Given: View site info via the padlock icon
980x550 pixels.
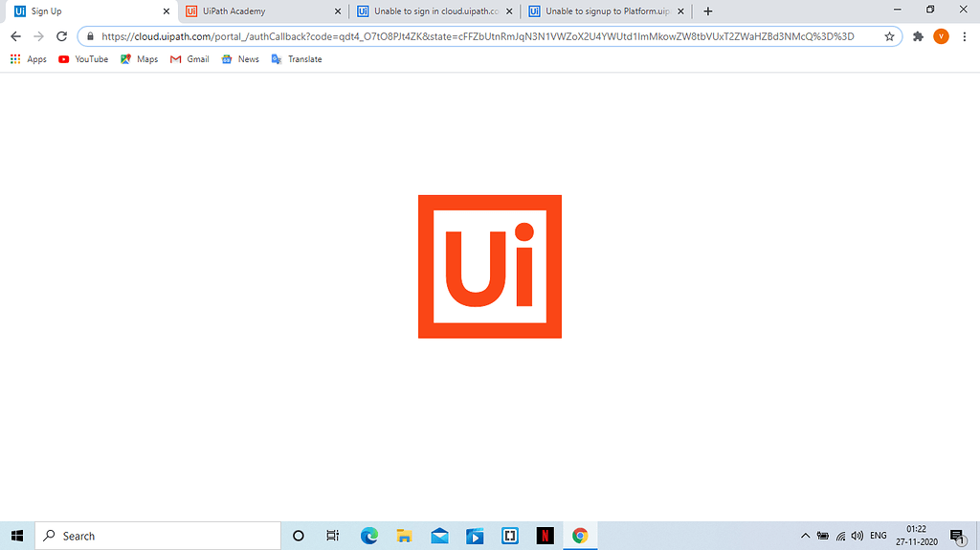Looking at the screenshot, I should coord(90,36).
